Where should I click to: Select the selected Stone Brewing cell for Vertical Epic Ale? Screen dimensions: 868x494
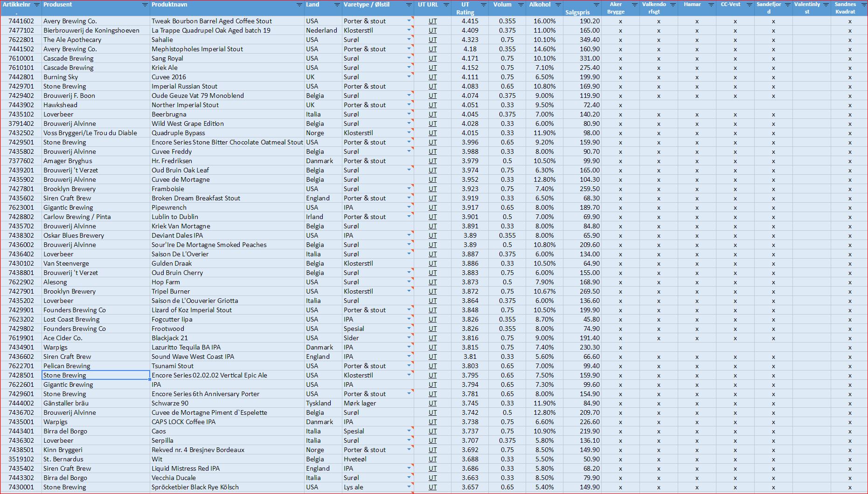pyautogui.click(x=96, y=375)
